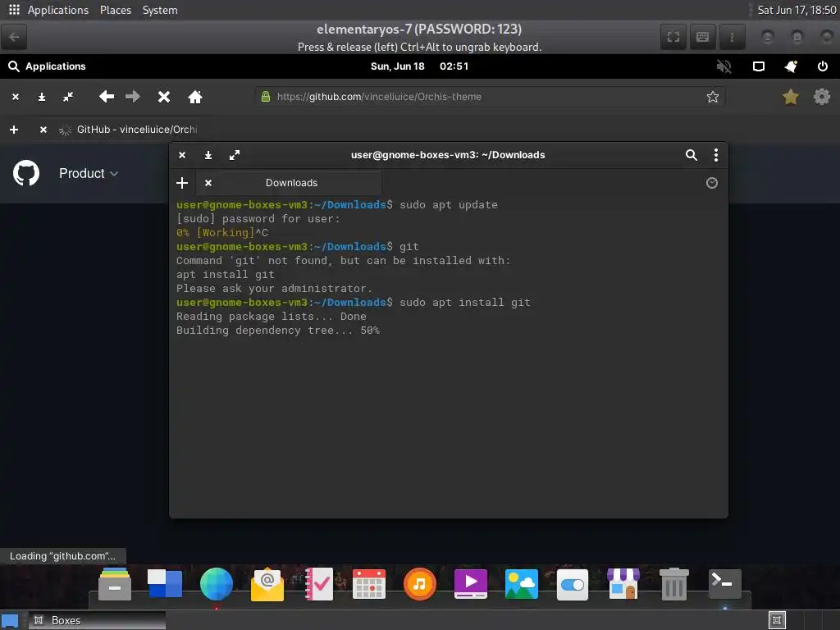The image size is (840, 630).
Task: Toggle the muted sound indicator
Action: (x=724, y=66)
